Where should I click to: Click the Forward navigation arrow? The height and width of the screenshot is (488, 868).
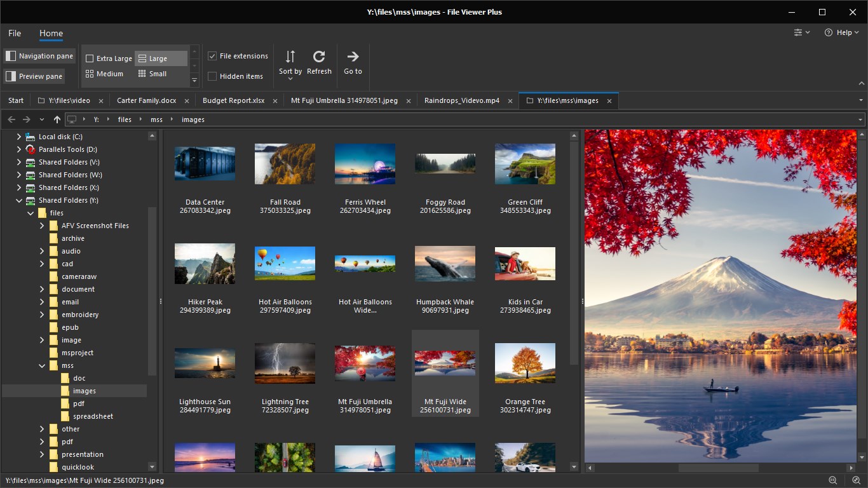tap(27, 119)
